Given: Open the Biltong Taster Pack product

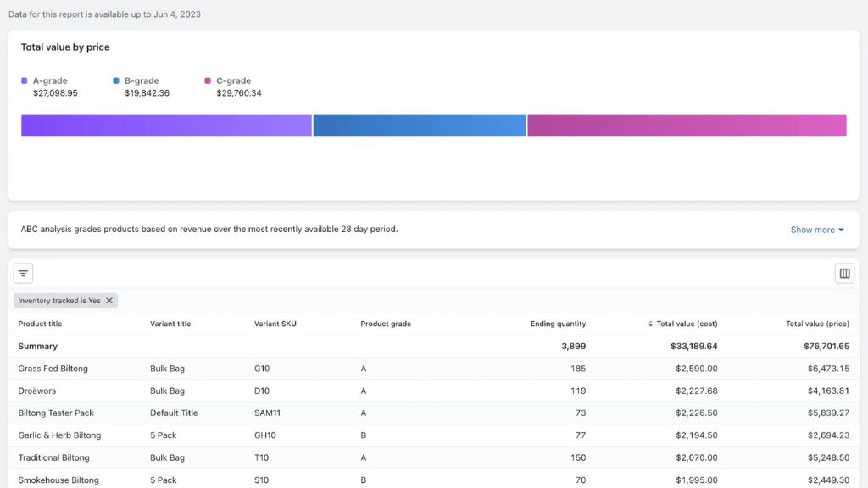Looking at the screenshot, I should 57,413.
